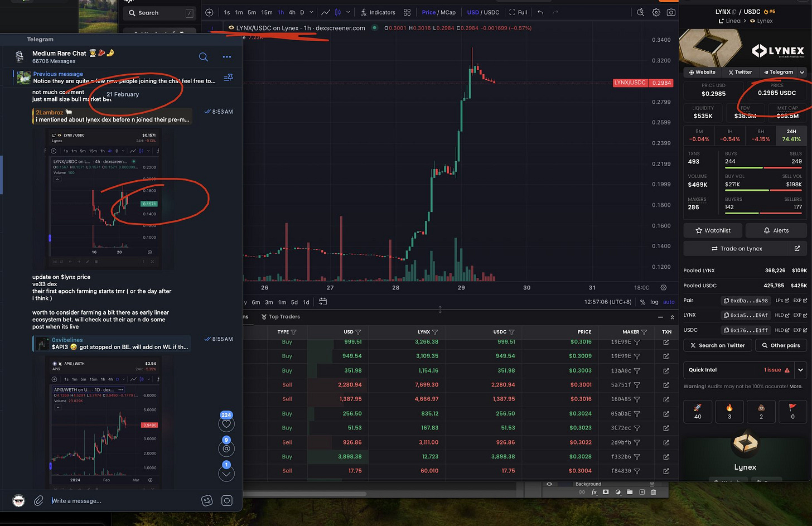Select the 5M stats period
This screenshot has width=812, height=526.
click(699, 135)
